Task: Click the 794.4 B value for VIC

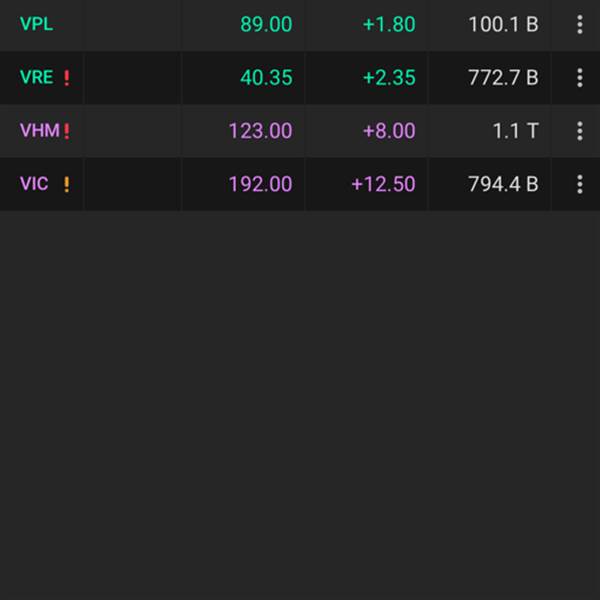Action: coord(503,184)
